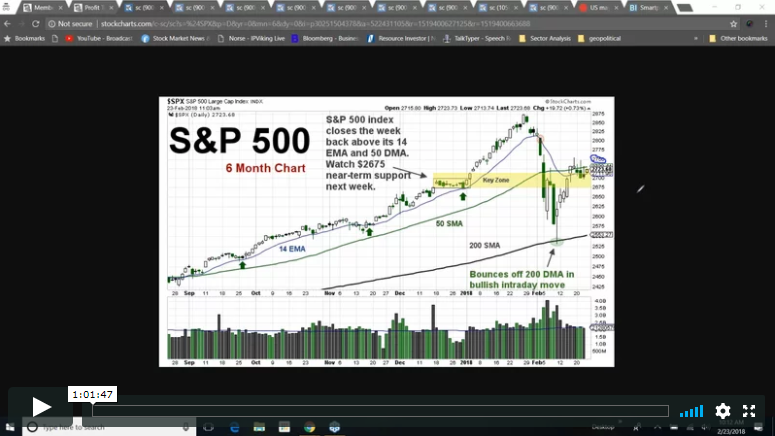
Task: Open the Stock Market News bookmark
Action: pos(177,38)
